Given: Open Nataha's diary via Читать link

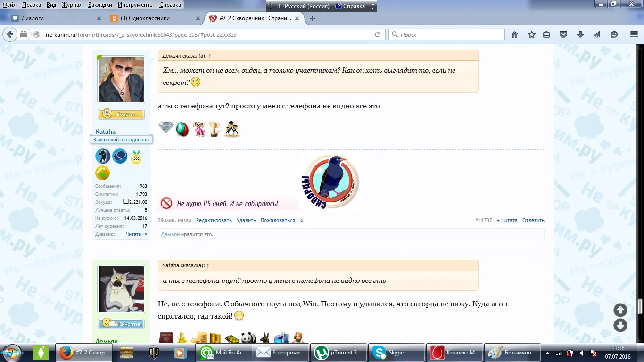Looking at the screenshot, I should (134, 234).
